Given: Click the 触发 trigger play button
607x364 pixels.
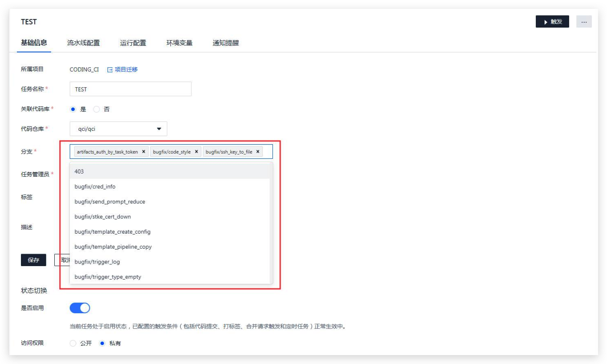Looking at the screenshot, I should (x=552, y=22).
